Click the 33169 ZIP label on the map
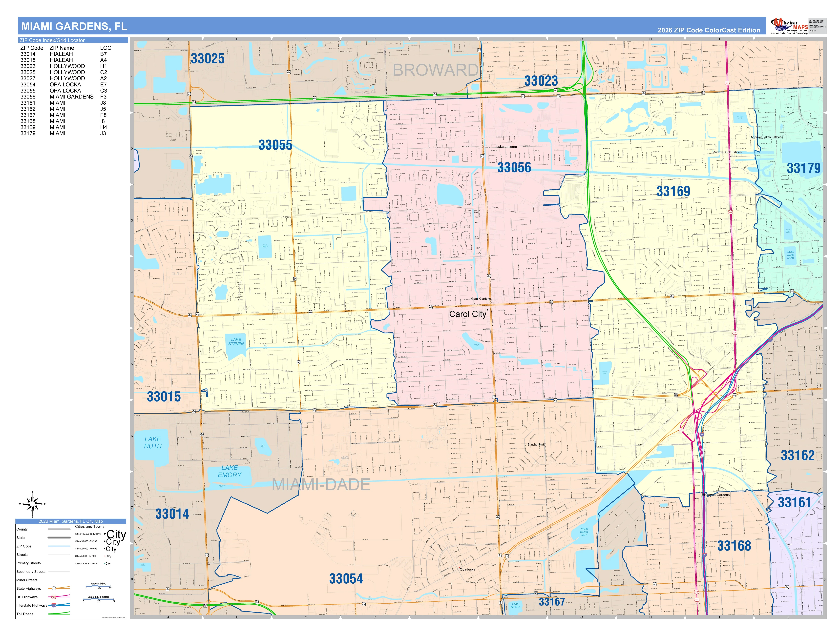The image size is (840, 633). (x=673, y=191)
